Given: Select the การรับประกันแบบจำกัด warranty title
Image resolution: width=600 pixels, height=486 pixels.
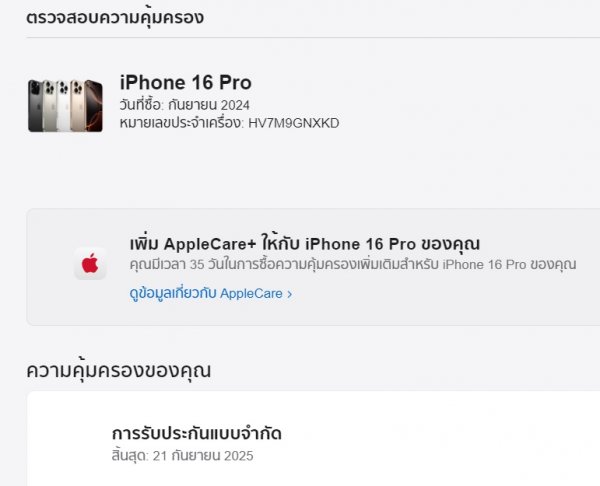Looking at the screenshot, I should coord(197,434).
